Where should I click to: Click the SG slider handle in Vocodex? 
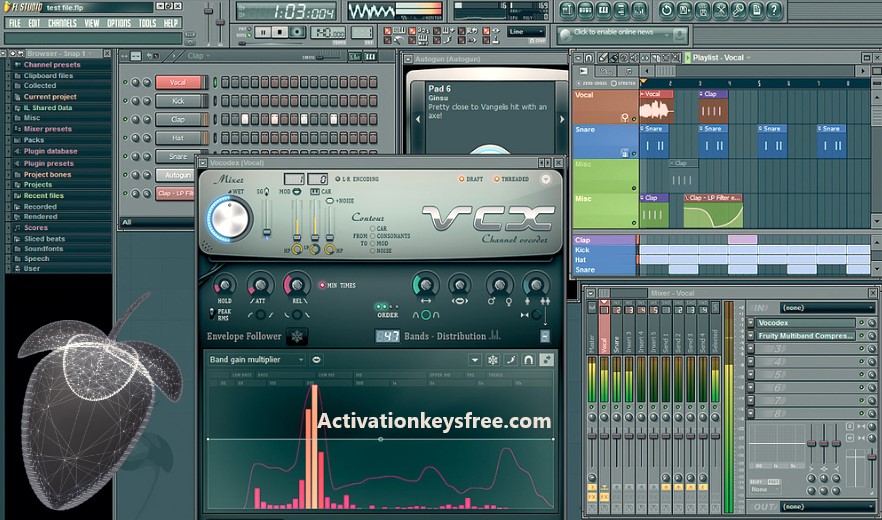click(267, 232)
